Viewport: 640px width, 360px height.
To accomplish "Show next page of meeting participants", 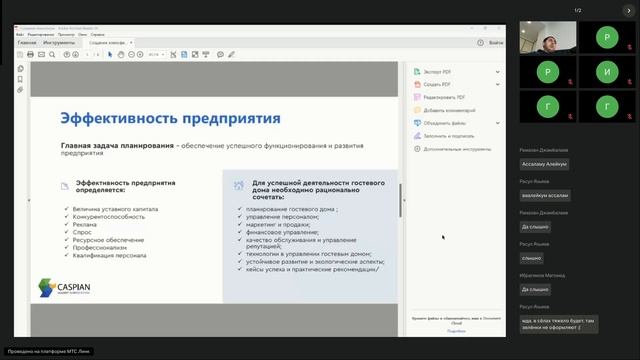I will coord(629,11).
